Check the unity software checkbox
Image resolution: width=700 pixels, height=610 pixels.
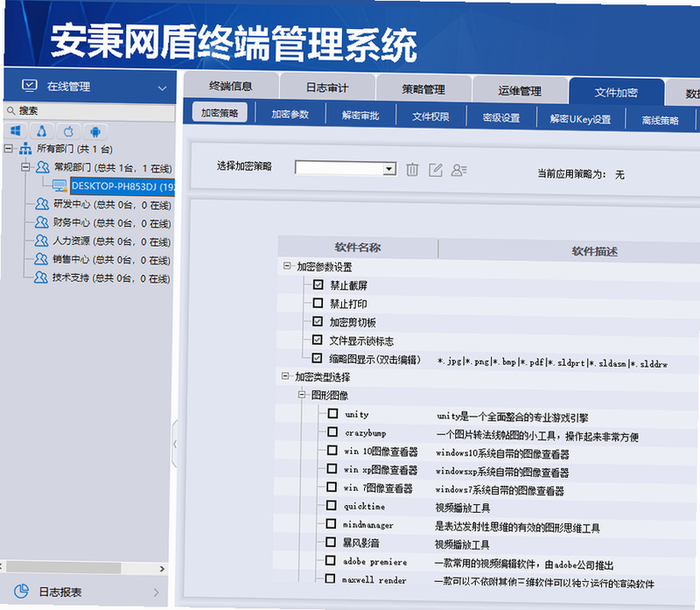[x=332, y=413]
